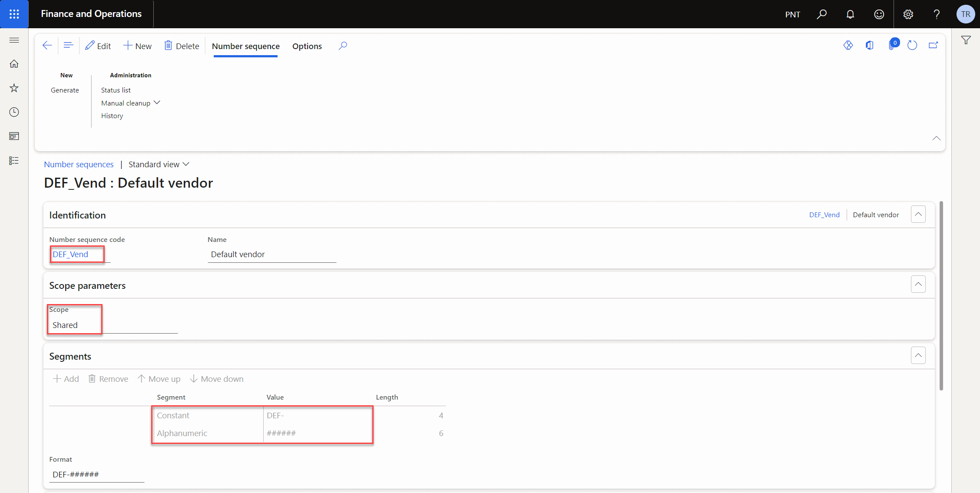The height and width of the screenshot is (493, 980).
Task: Open the form in a new window
Action: tap(933, 45)
